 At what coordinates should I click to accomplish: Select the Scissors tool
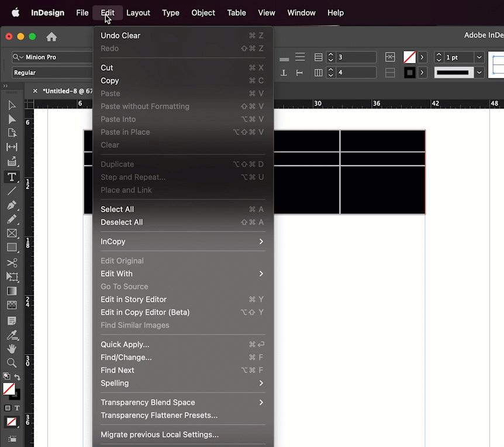point(12,263)
